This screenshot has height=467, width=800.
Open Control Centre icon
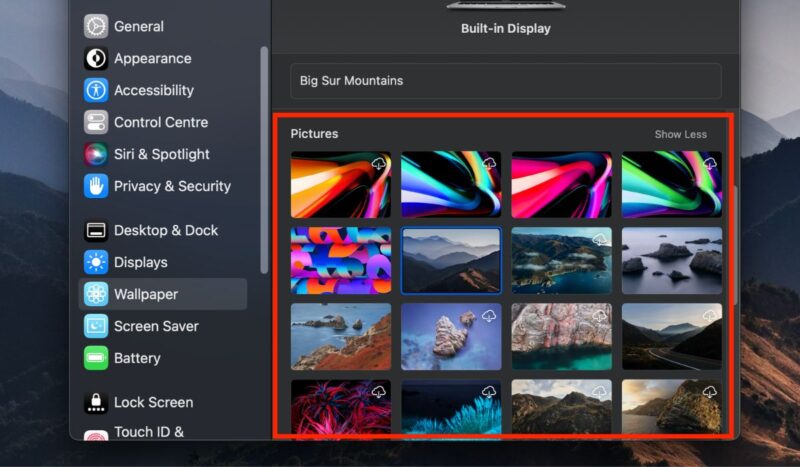[96, 122]
